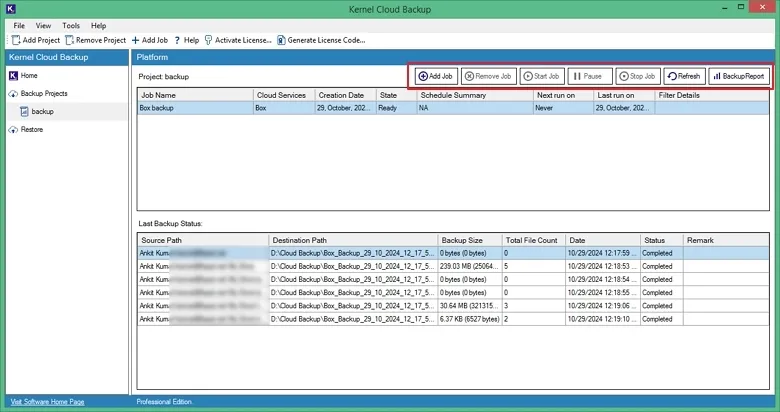Select the row with 30.64 MB backup size
The height and width of the screenshot is (412, 780).
(x=453, y=306)
